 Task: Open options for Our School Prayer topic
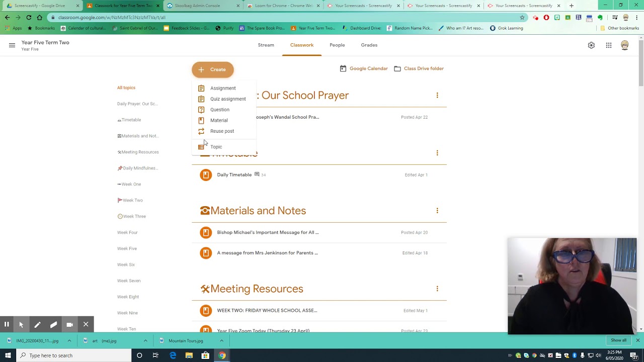tap(437, 95)
